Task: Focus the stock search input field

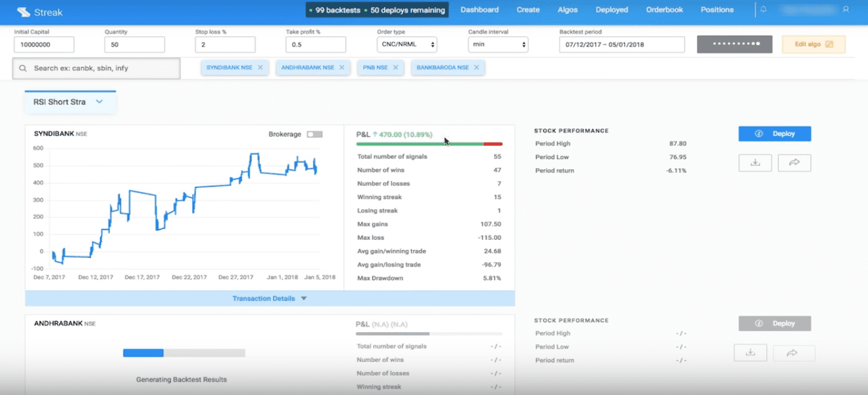Action: point(96,68)
